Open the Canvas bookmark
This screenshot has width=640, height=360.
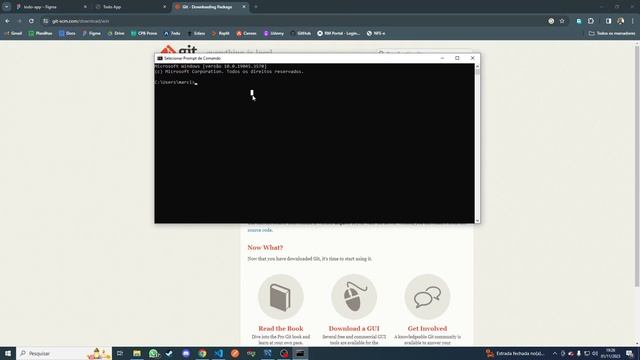246,33
